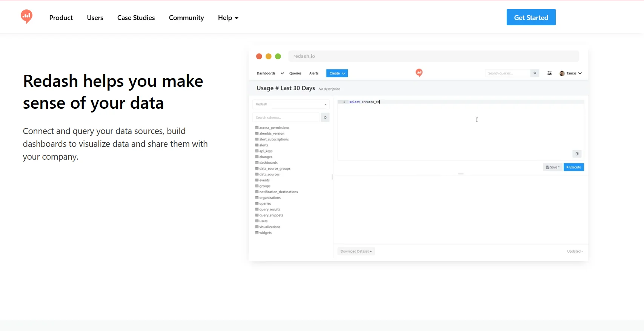Viewport: 644px width, 331px height.
Task: Select the access_permissions table
Action: coord(272,128)
